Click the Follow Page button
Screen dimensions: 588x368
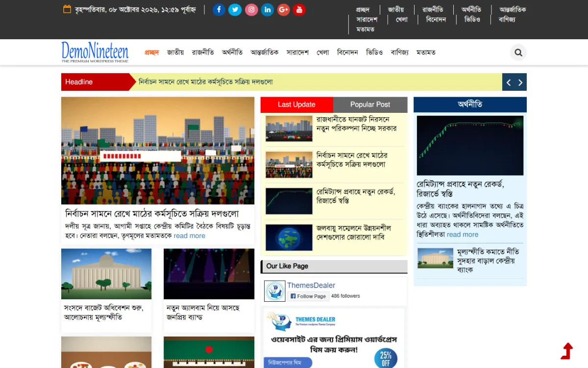[x=308, y=296]
